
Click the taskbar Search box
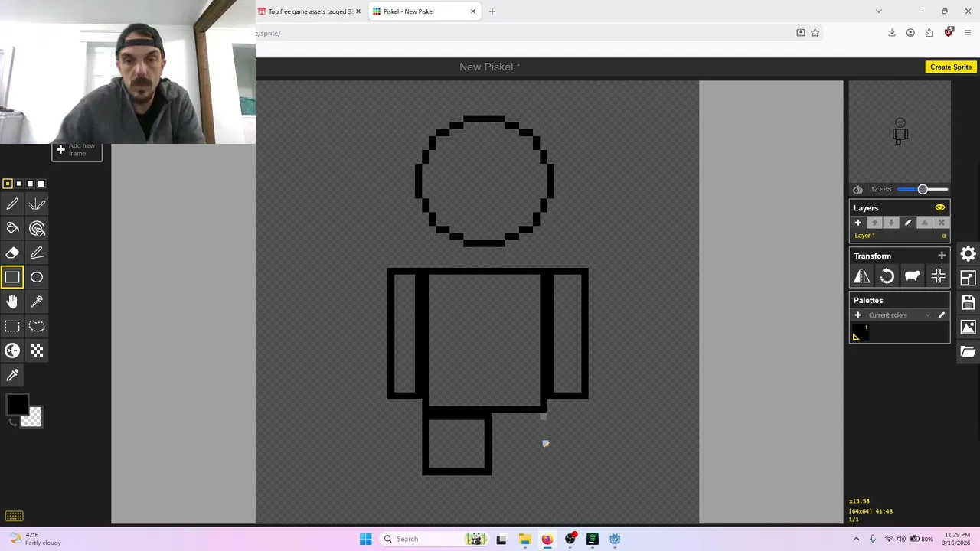click(x=436, y=539)
